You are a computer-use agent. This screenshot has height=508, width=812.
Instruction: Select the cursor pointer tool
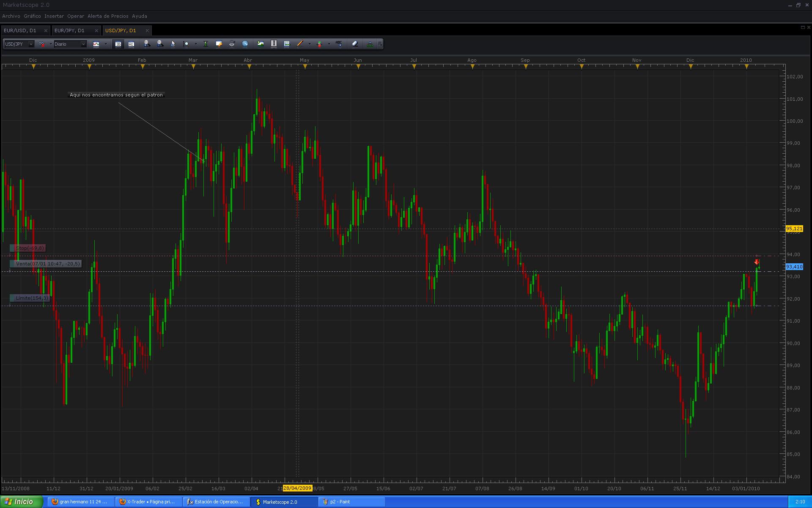tap(173, 44)
